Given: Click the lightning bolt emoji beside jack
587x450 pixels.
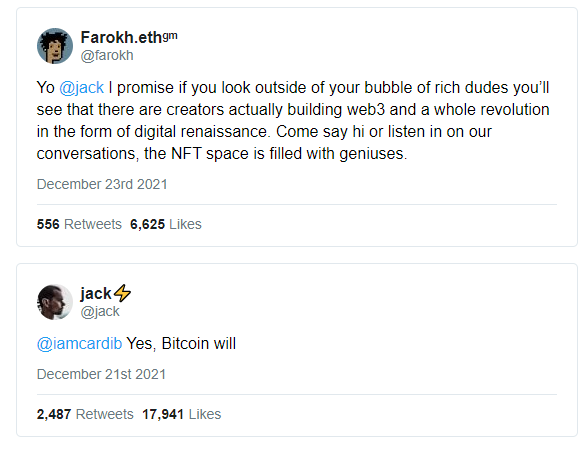Looking at the screenshot, I should 122,293.
